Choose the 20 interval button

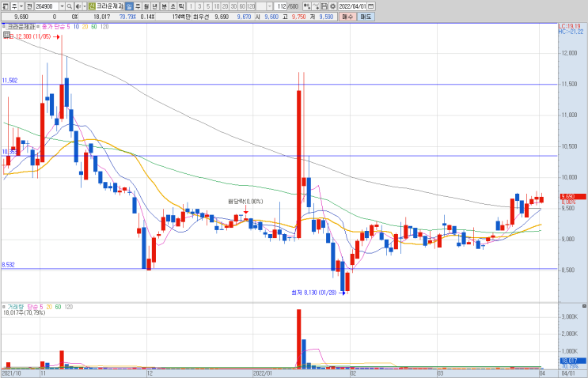pyautogui.click(x=225, y=6)
